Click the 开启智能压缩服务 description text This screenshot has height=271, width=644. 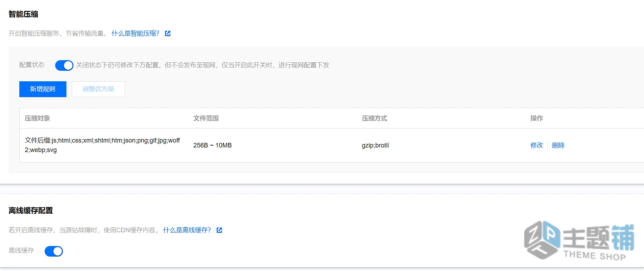pos(58,33)
